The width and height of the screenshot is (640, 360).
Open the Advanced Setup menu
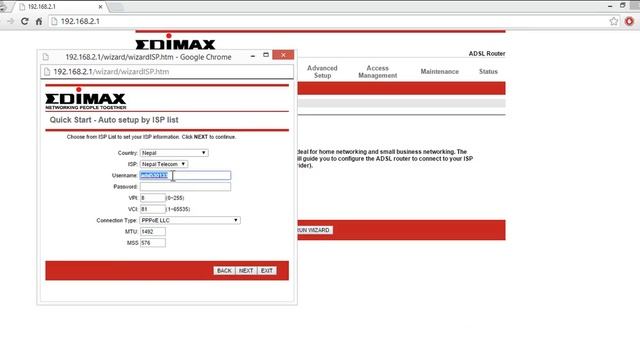pos(322,71)
